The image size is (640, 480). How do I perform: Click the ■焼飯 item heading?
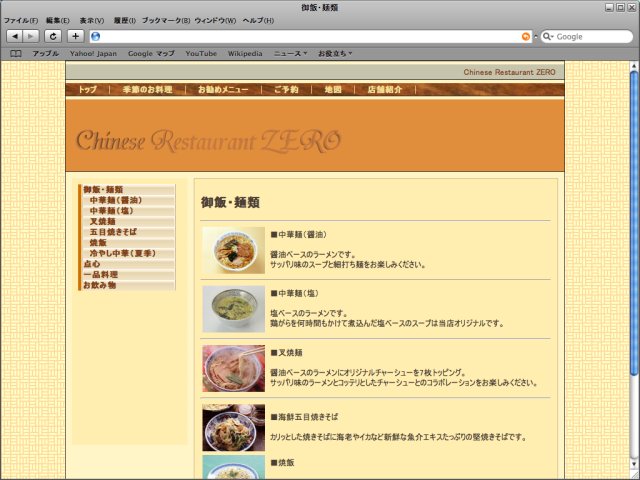click(282, 463)
